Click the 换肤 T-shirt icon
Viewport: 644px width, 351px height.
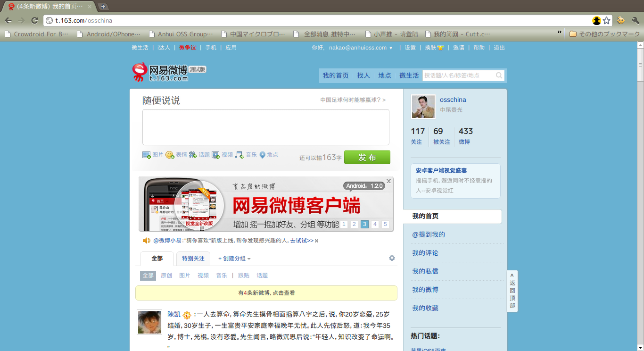click(x=440, y=48)
